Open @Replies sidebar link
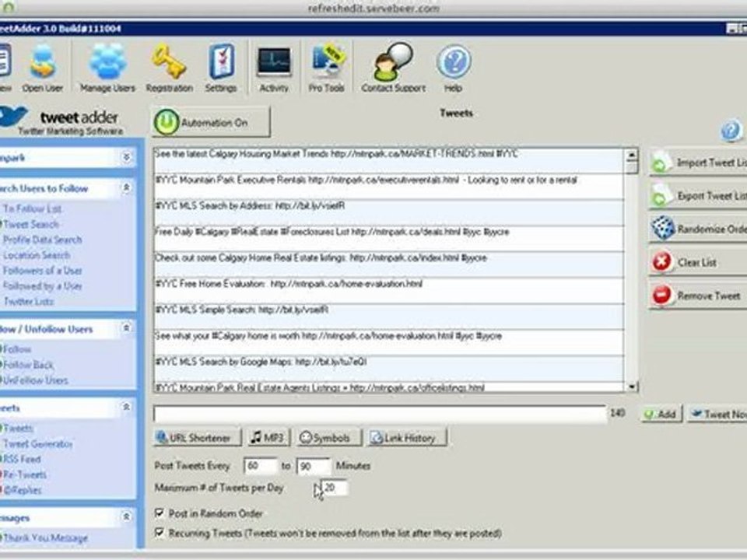The height and width of the screenshot is (560, 747). (x=23, y=489)
